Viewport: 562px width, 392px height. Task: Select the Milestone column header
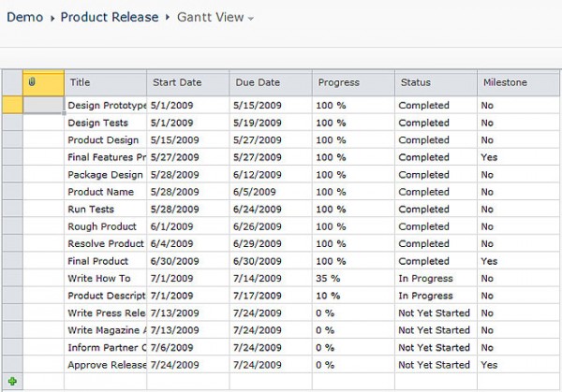(518, 83)
